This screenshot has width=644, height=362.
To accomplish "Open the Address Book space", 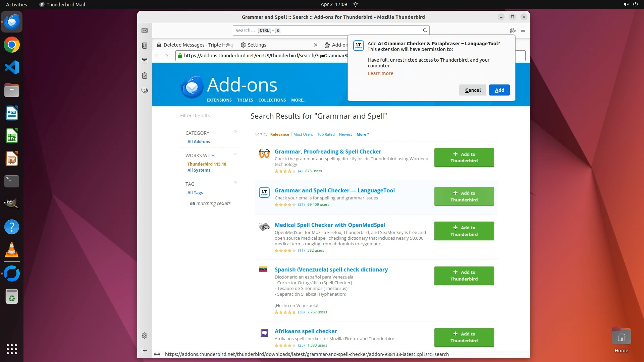I will click(x=145, y=46).
